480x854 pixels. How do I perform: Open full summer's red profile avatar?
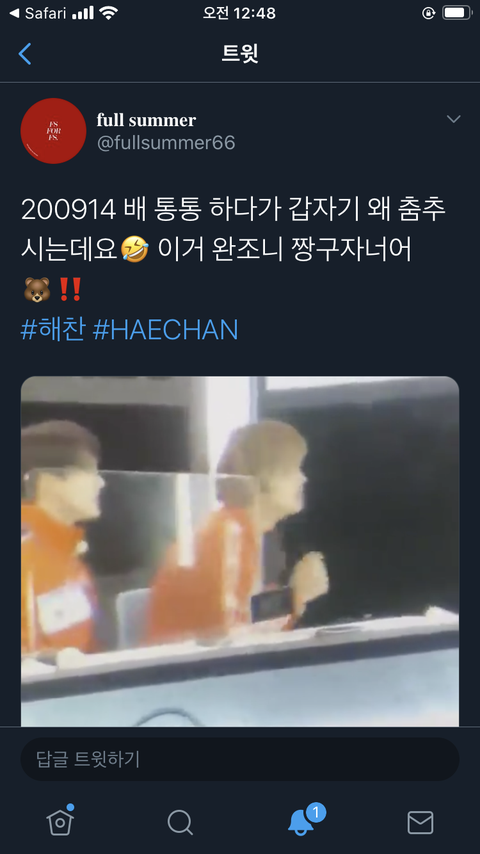[53, 131]
